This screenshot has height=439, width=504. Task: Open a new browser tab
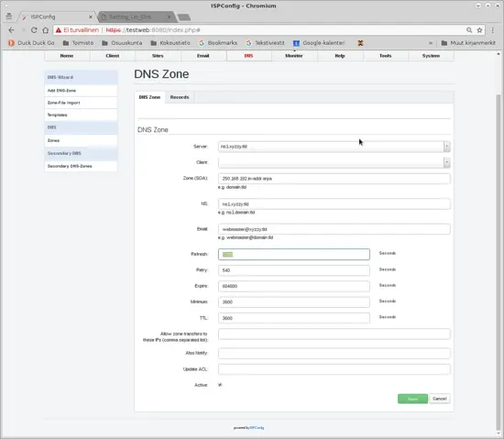pos(184,17)
